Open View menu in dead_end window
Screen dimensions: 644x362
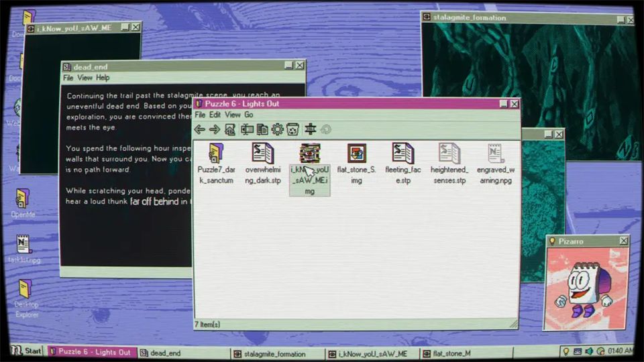[85, 78]
